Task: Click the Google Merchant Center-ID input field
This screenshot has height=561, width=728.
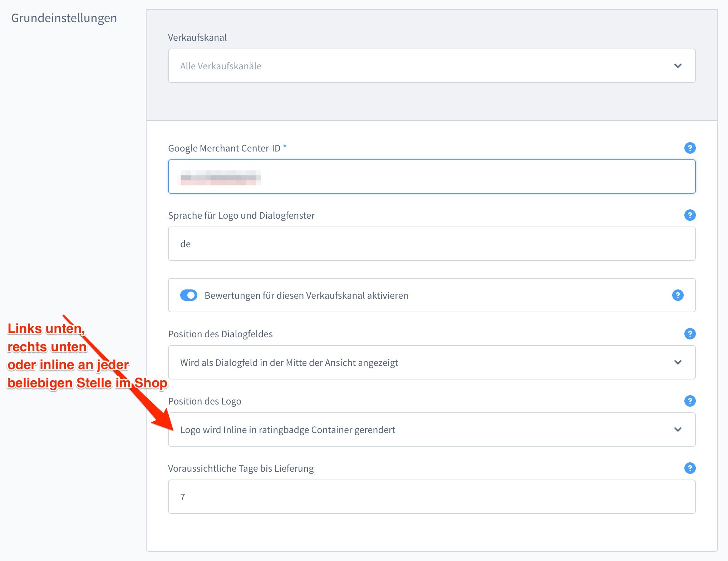Action: tap(432, 177)
